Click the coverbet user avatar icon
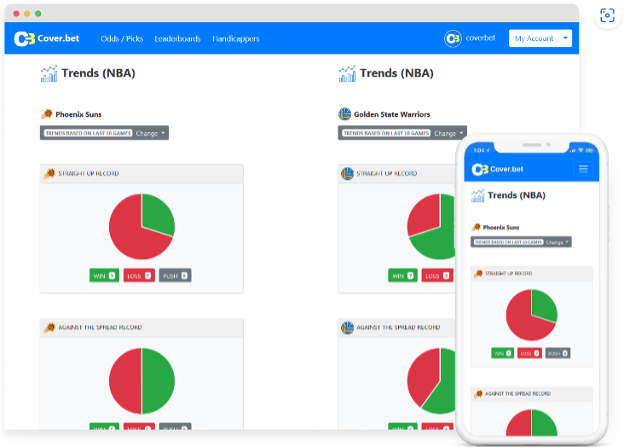Viewport: 624px width, 448px height. pos(452,39)
